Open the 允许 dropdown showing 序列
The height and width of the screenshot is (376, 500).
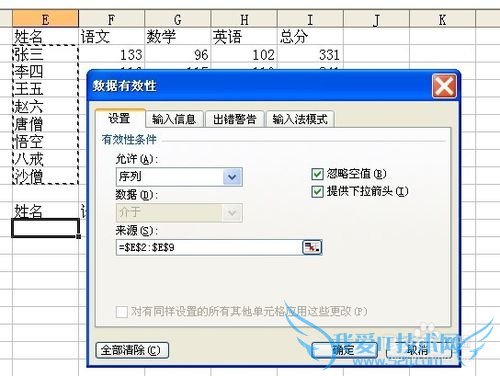tap(232, 177)
